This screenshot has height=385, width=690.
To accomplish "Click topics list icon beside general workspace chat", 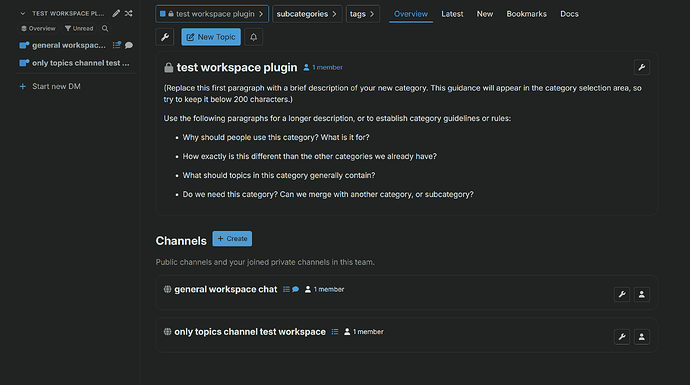I will [x=286, y=289].
